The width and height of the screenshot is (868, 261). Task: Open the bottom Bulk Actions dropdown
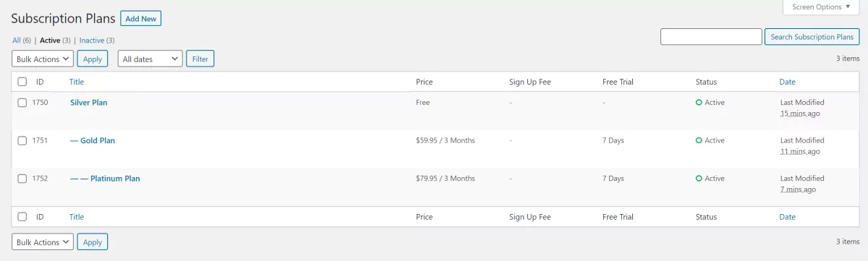click(43, 242)
